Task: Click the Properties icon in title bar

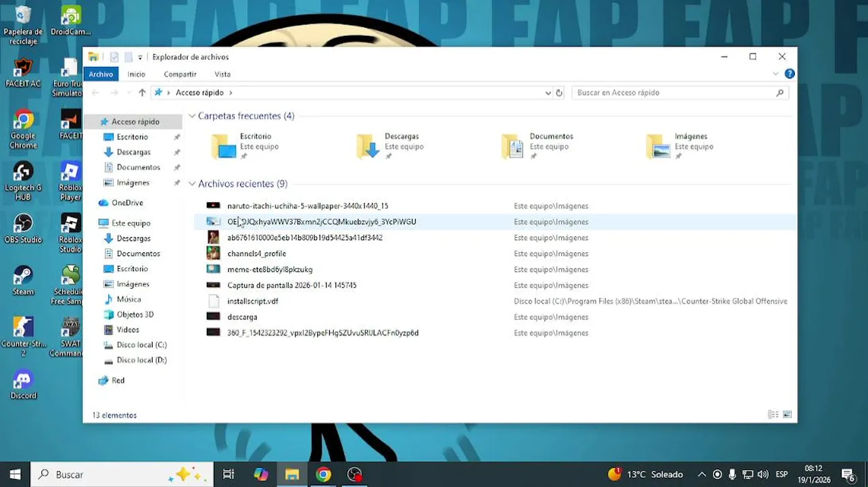Action: (114, 57)
